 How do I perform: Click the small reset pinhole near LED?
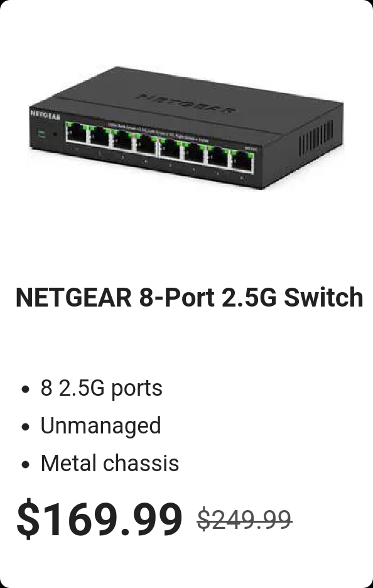coord(55,134)
